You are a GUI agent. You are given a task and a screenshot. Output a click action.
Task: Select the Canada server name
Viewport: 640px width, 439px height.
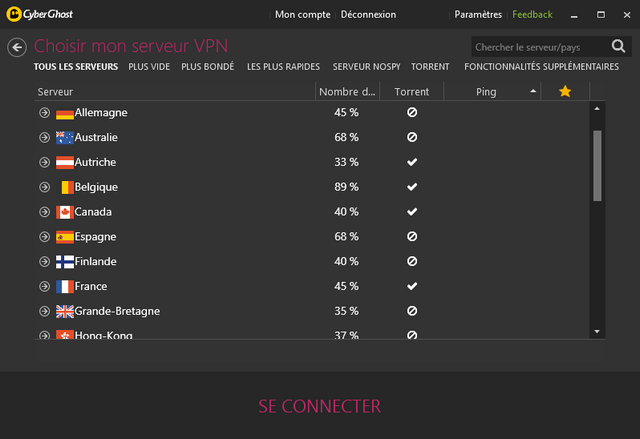point(93,212)
